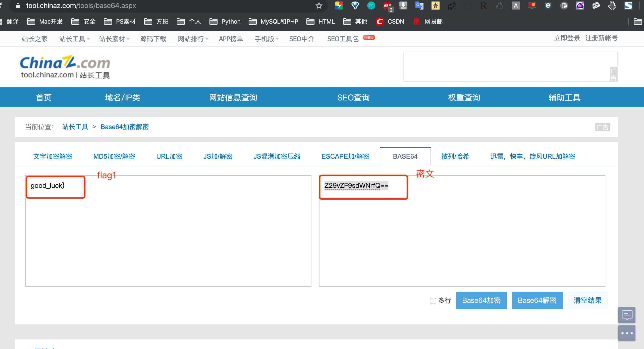The height and width of the screenshot is (349, 644).
Task: Switch to the MD5加密/解密 tab
Action: click(114, 156)
